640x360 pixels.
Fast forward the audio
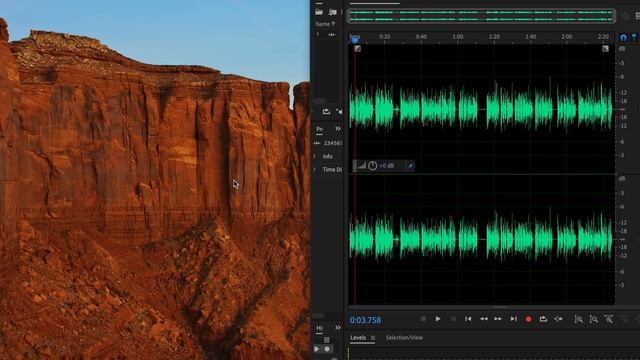coord(498,319)
